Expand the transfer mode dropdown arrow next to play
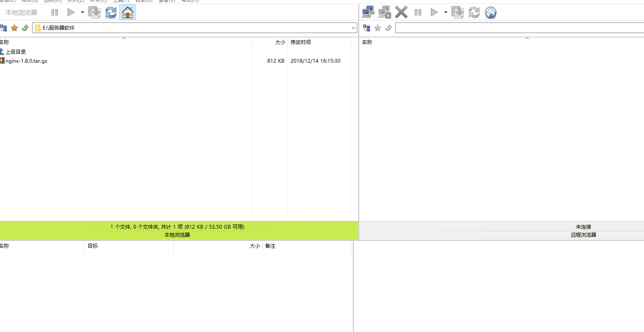Viewport: 644px width, 332px height. click(x=82, y=12)
